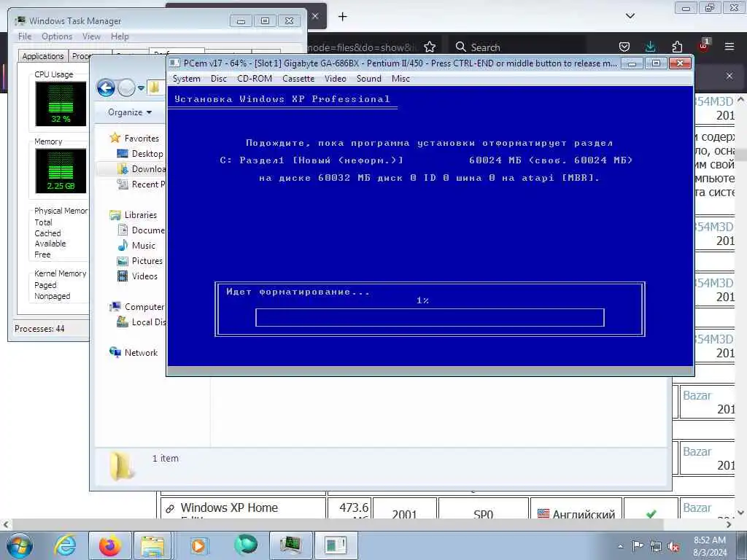This screenshot has height=560, width=747.
Task: Open Task Manager View menu
Action: point(91,36)
